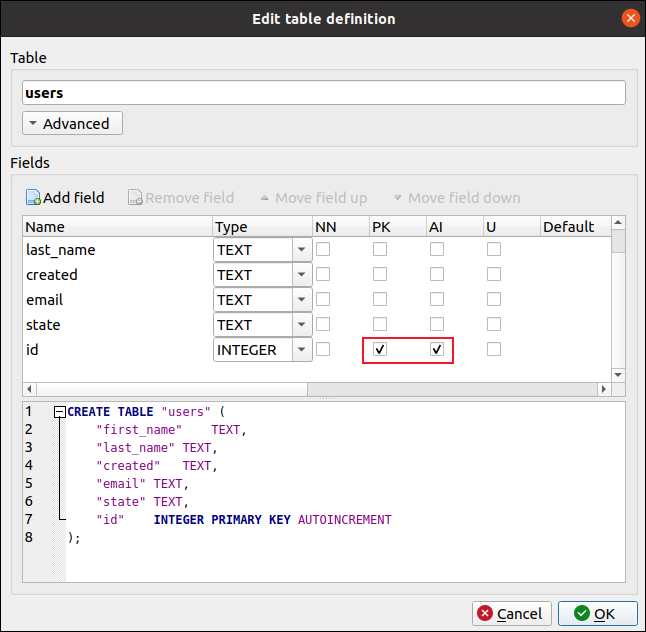The image size is (646, 632).
Task: Uncheck the PK checkbox for id
Action: click(380, 350)
